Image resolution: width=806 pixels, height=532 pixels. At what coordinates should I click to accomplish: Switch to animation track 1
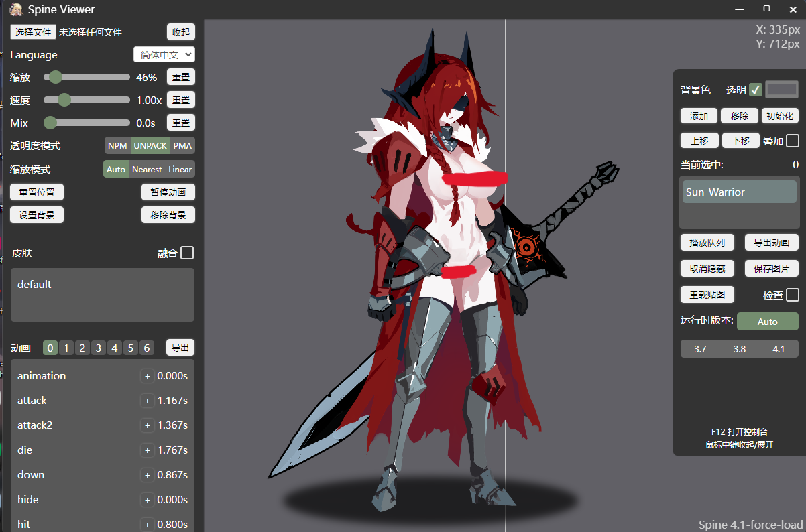click(66, 348)
